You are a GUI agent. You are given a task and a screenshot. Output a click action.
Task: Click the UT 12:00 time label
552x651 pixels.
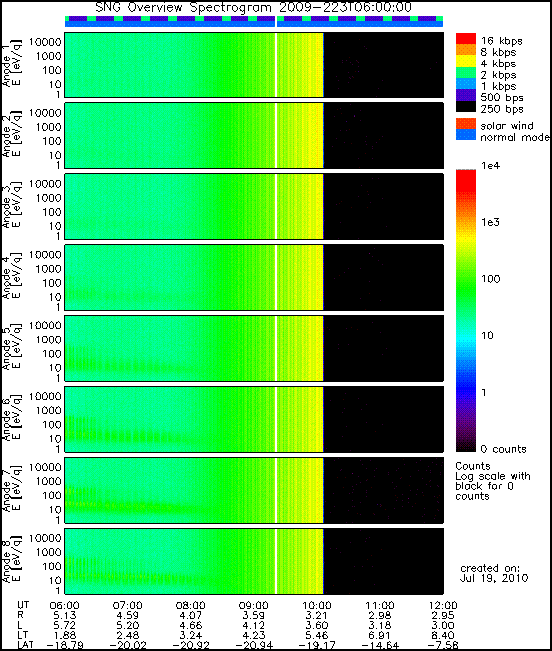click(x=443, y=606)
